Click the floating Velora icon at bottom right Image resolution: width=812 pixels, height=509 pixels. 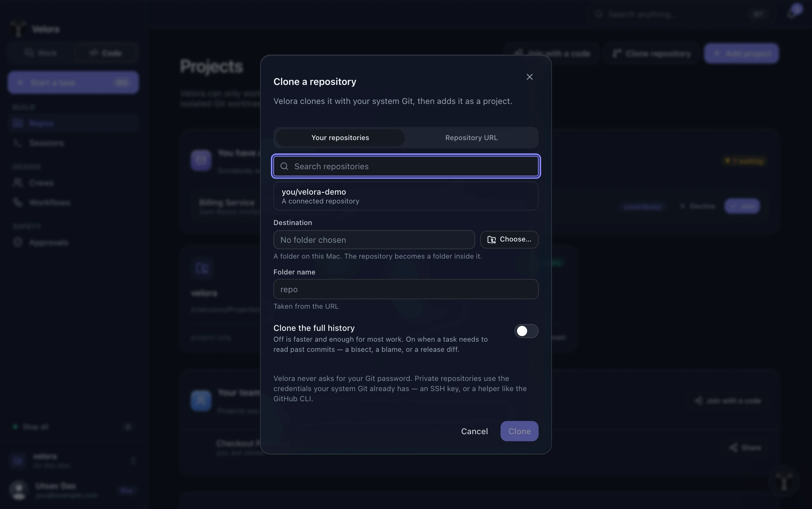(784, 482)
